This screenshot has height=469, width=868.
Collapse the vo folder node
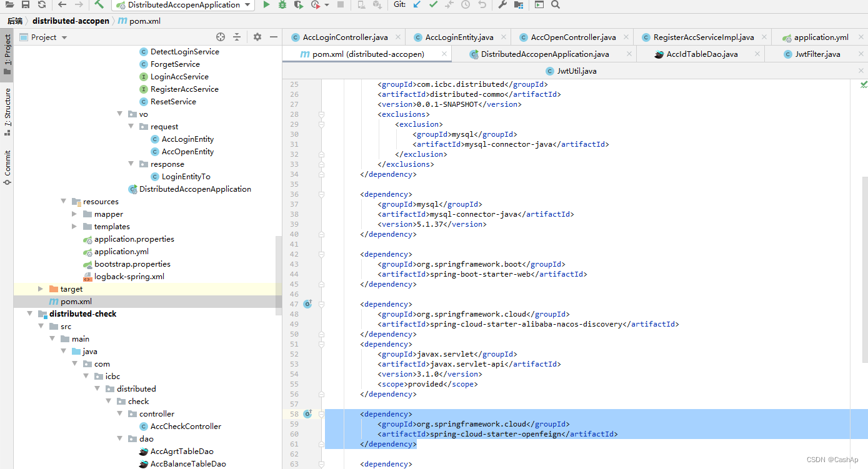(x=120, y=114)
